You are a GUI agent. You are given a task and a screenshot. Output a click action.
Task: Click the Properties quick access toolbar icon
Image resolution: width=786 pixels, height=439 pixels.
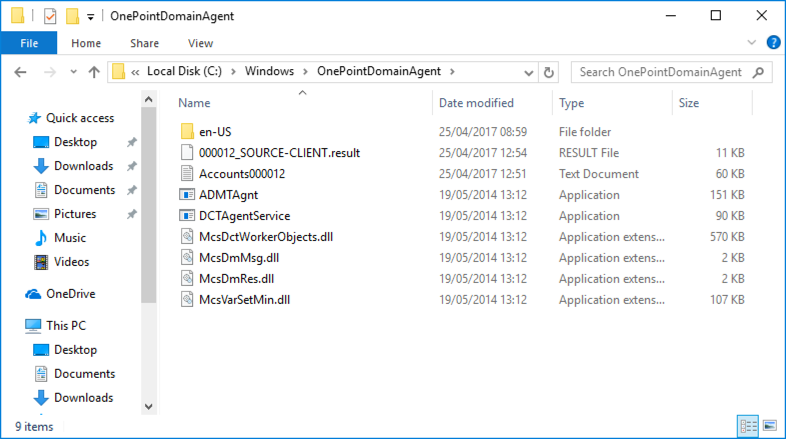[50, 16]
